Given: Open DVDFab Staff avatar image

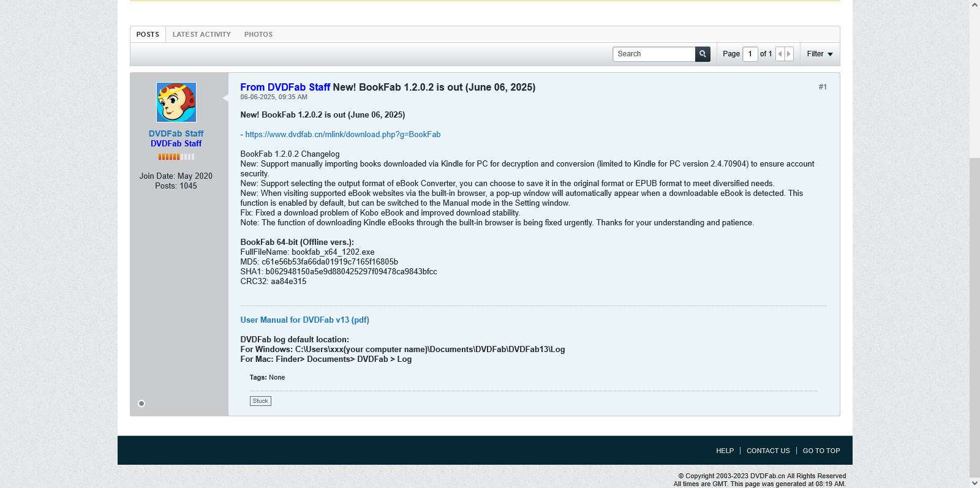Looking at the screenshot, I should click(x=176, y=102).
